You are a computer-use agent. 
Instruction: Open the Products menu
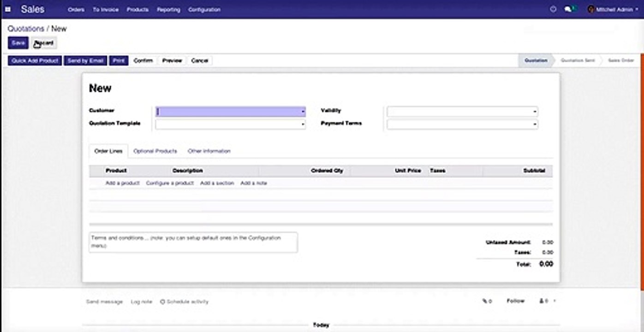[x=137, y=9]
